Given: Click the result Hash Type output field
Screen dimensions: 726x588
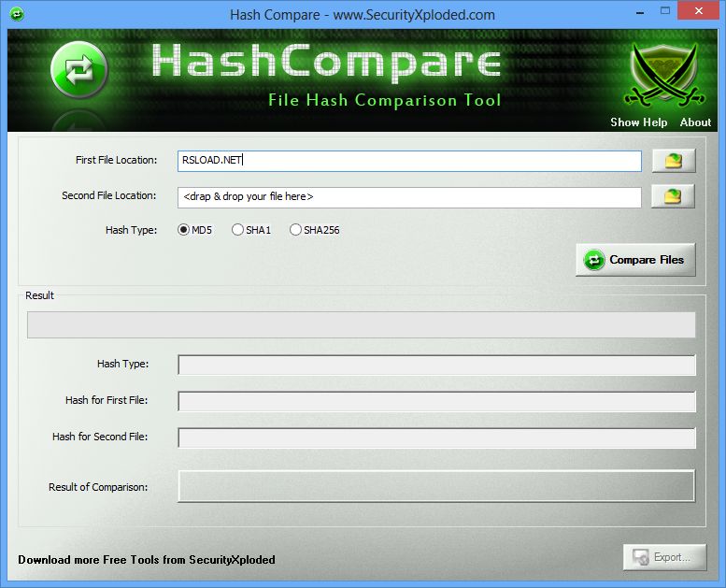Looking at the screenshot, I should 436,366.
